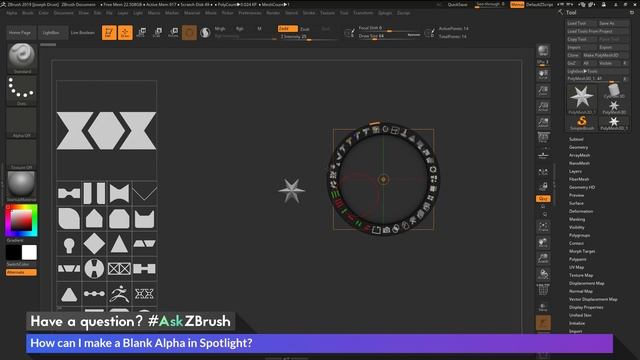Click the center of the Spotlight dial
The height and width of the screenshot is (360, 640).
coord(383,179)
